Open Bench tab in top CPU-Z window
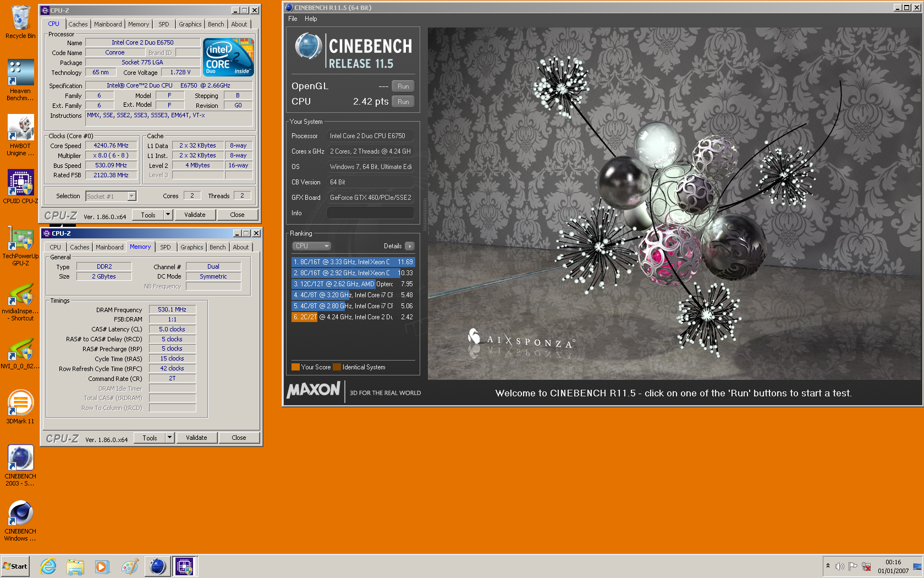Image resolution: width=924 pixels, height=578 pixels. click(x=216, y=24)
